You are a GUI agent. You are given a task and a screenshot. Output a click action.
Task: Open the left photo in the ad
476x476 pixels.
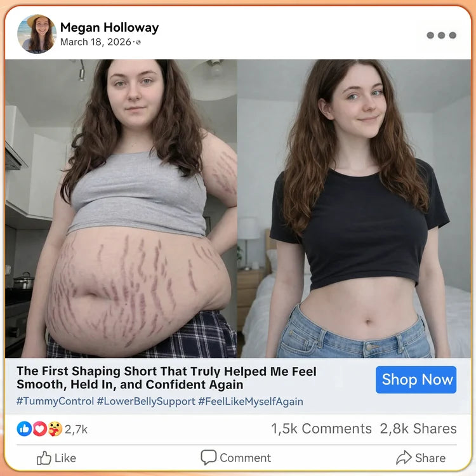pos(121,209)
